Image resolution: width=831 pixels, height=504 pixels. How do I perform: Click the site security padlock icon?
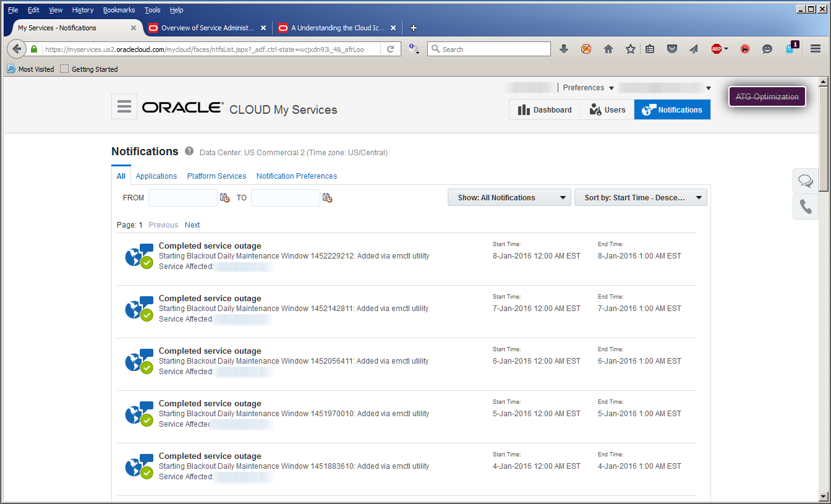[x=34, y=49]
